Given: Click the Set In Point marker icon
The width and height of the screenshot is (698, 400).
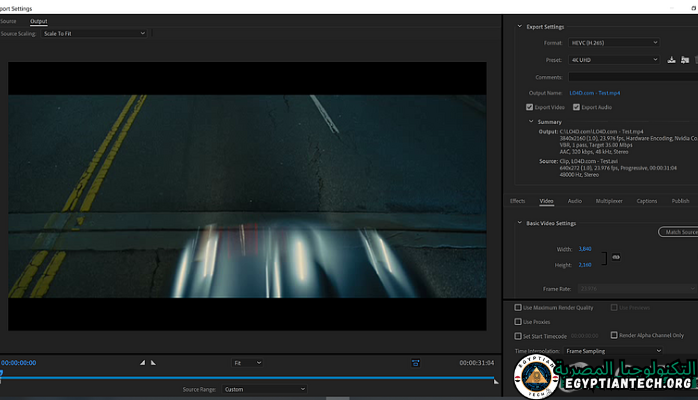Looking at the screenshot, I should (x=142, y=362).
